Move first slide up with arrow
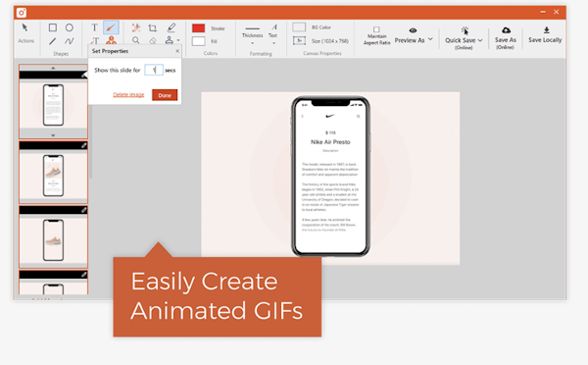Viewport: 588px width, 365px height. [53, 68]
